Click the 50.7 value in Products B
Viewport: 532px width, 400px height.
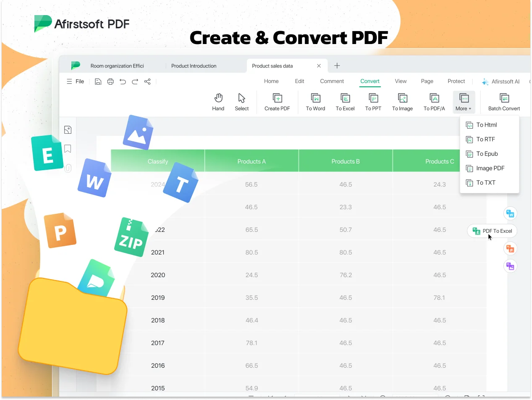[346, 230]
